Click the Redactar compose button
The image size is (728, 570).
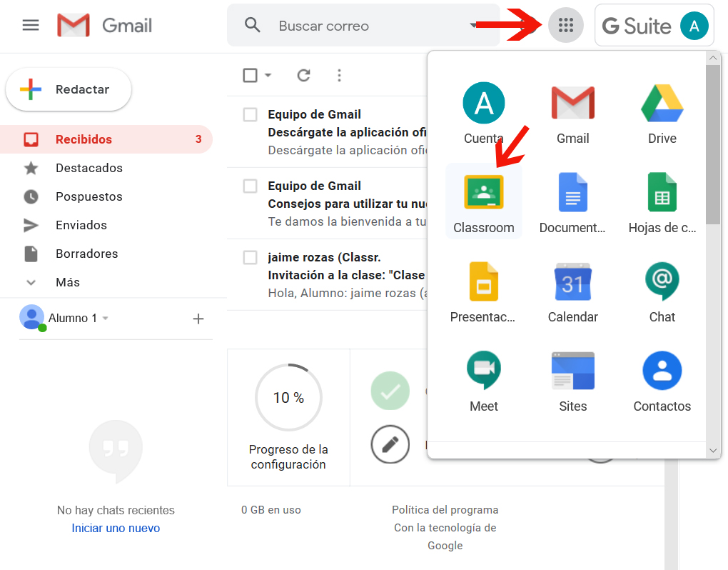point(69,89)
